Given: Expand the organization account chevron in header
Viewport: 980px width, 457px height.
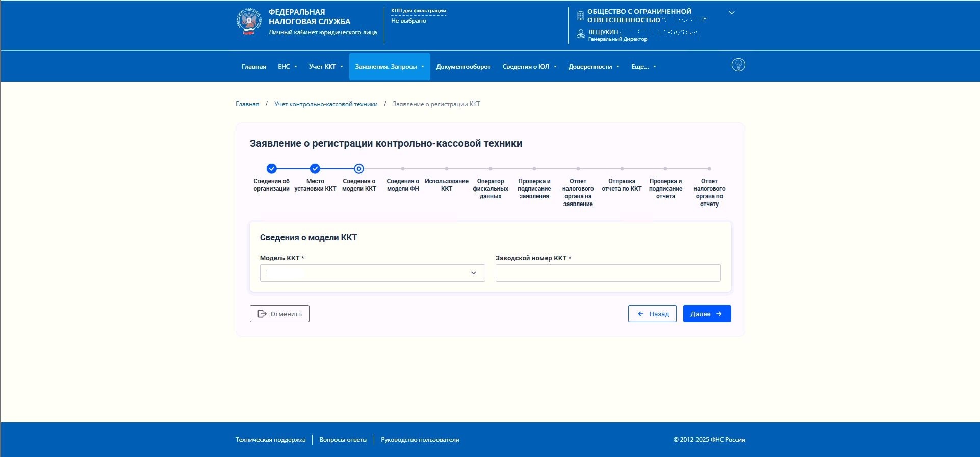Looking at the screenshot, I should [x=731, y=13].
